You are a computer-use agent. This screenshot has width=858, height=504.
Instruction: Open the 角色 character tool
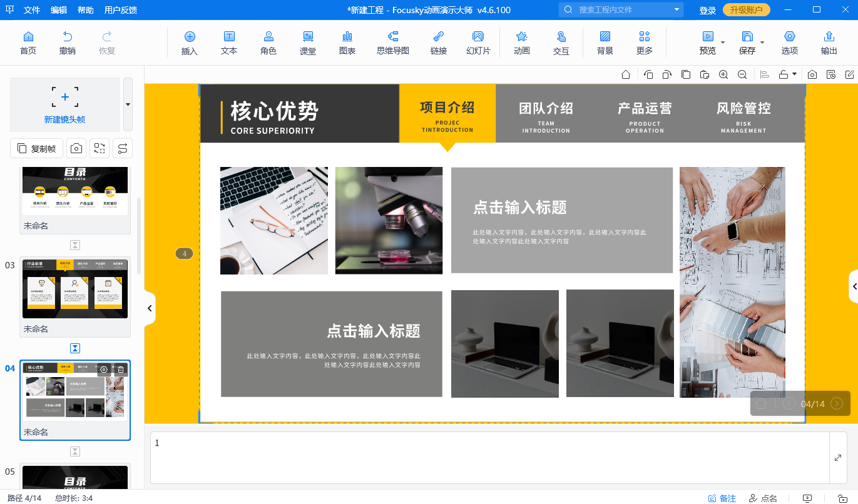click(x=268, y=43)
